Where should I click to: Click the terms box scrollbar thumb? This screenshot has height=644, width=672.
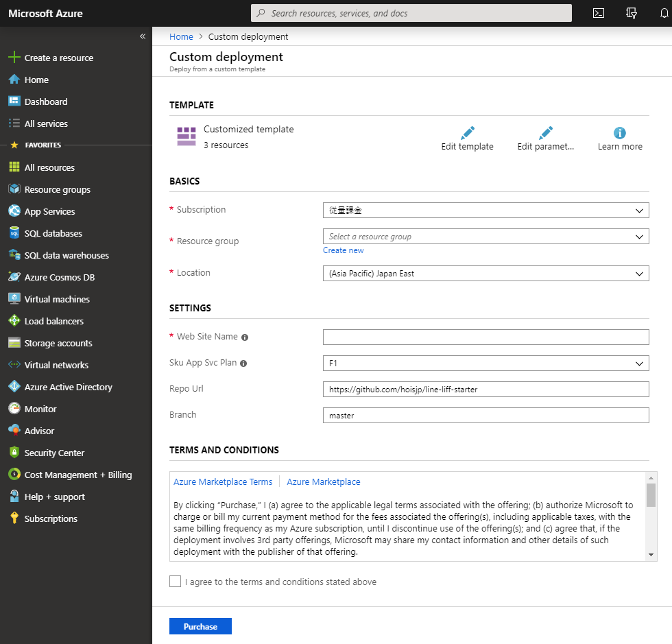(x=651, y=495)
